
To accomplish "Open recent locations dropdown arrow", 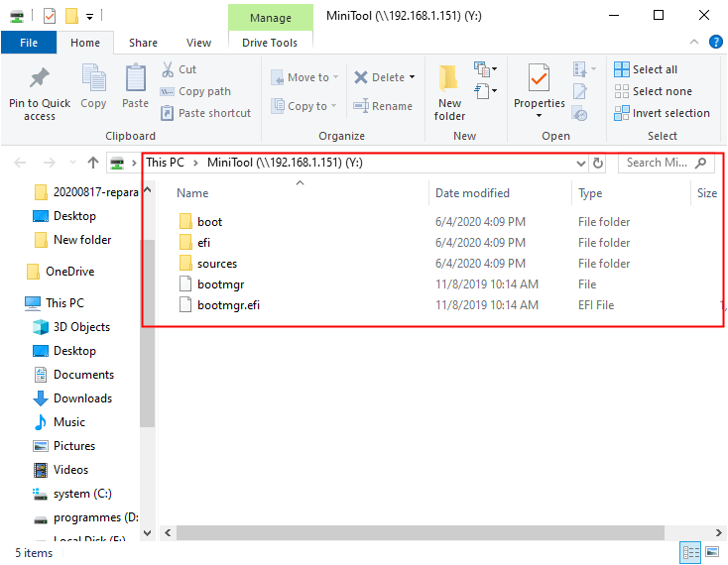I will point(72,163).
